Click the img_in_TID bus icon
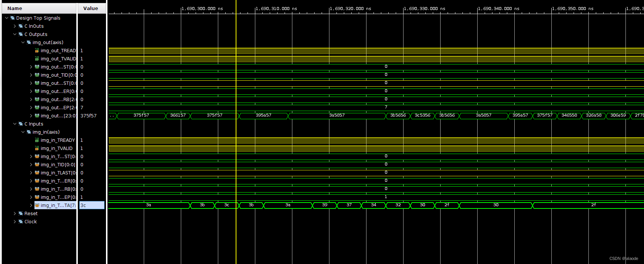Screen dimensions: 644x264 coord(37,164)
